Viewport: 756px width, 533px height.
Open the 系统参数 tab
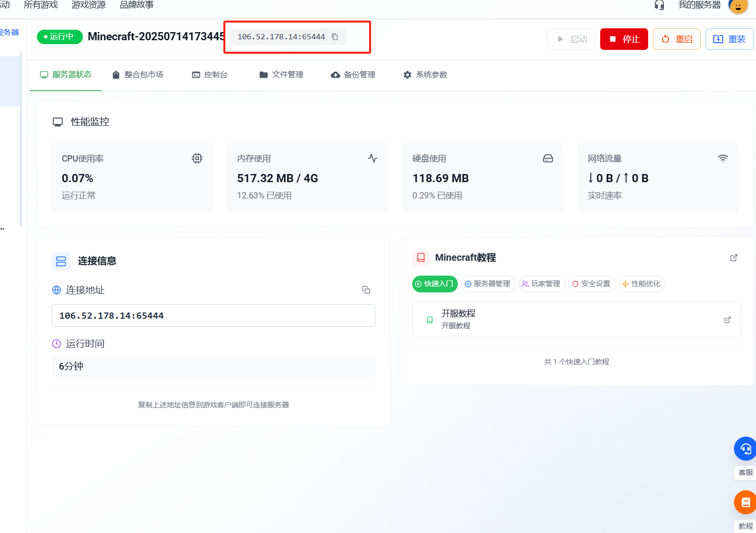[425, 75]
